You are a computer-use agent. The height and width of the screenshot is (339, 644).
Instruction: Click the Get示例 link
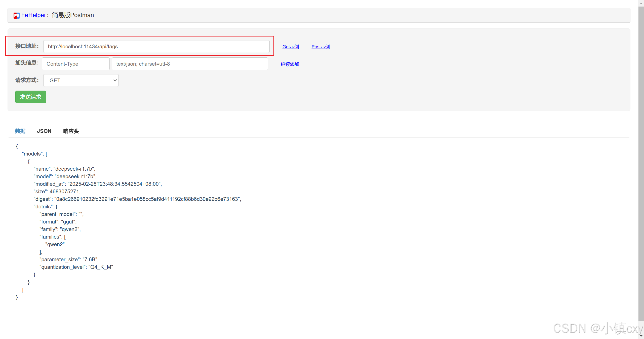(291, 47)
